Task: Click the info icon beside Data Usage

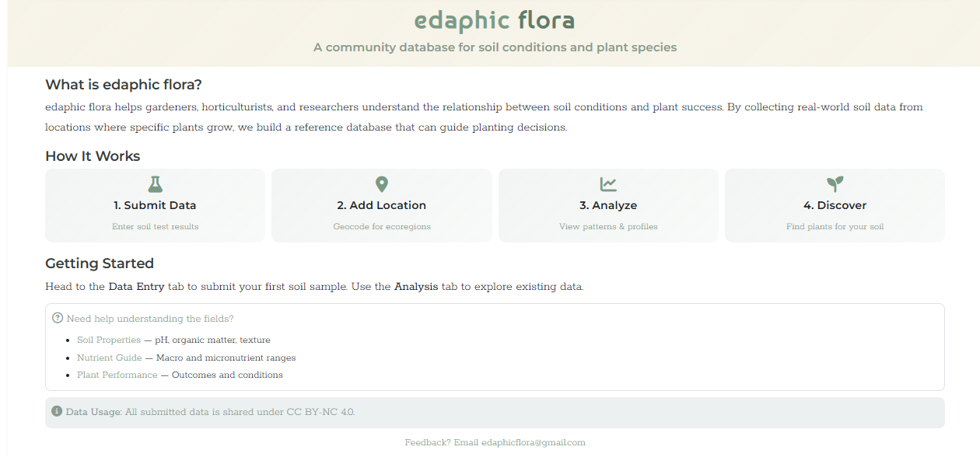Action: (x=55, y=411)
